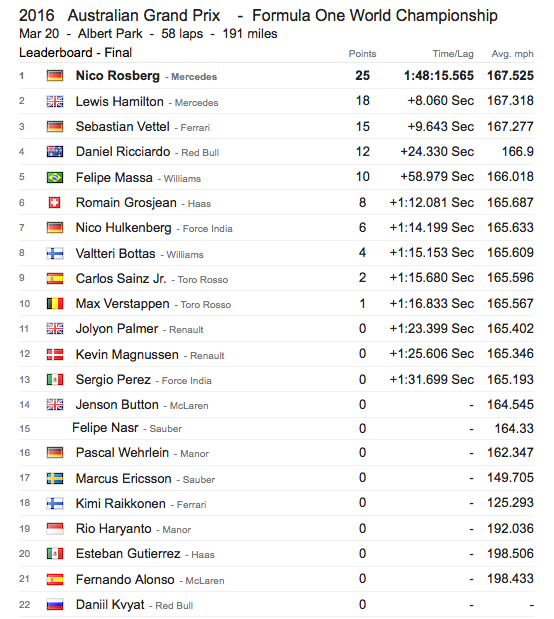Click the Belgian flag beside Max Verstappen
The image size is (554, 619).
click(x=55, y=303)
